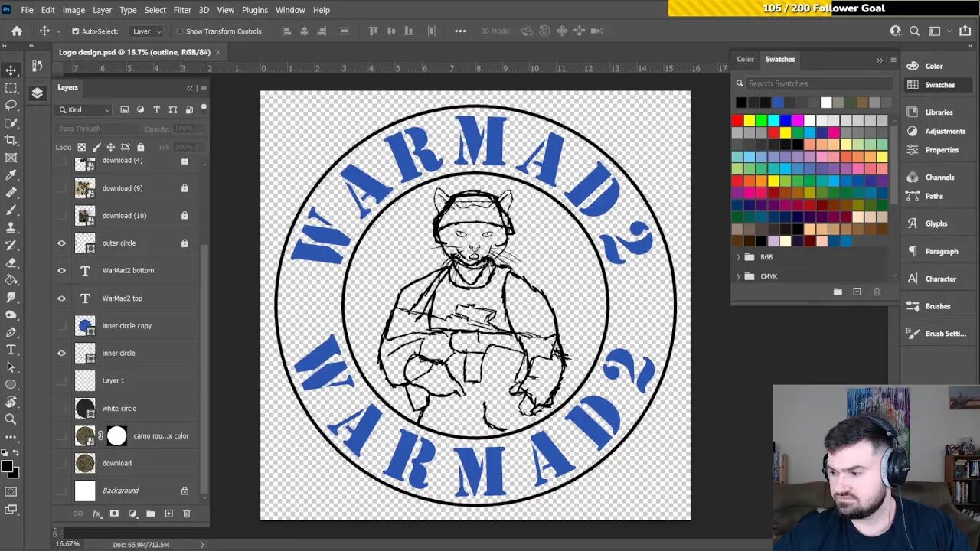Open the Swatches panel menu
Image resolution: width=980 pixels, height=551 pixels.
pyautogui.click(x=893, y=60)
